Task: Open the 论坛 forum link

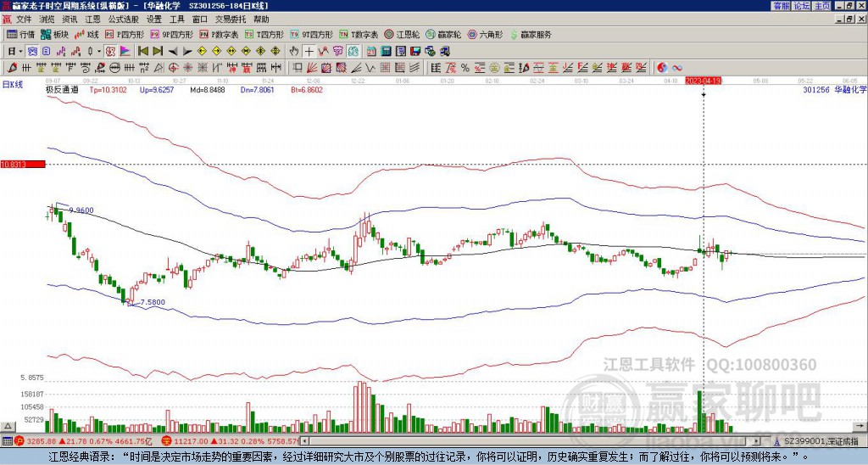Action: coord(802,6)
